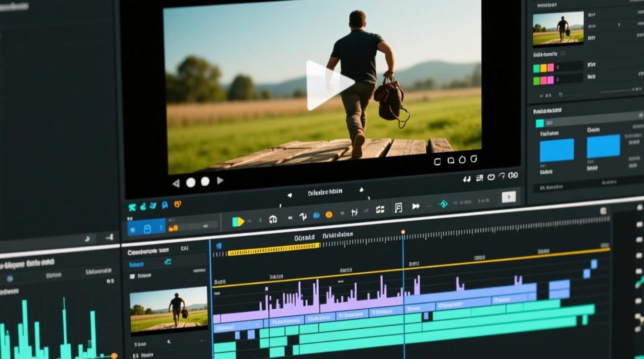This screenshot has height=359, width=644.
Task: Pick the magenta swatch in the second color row
Action: point(551,80)
